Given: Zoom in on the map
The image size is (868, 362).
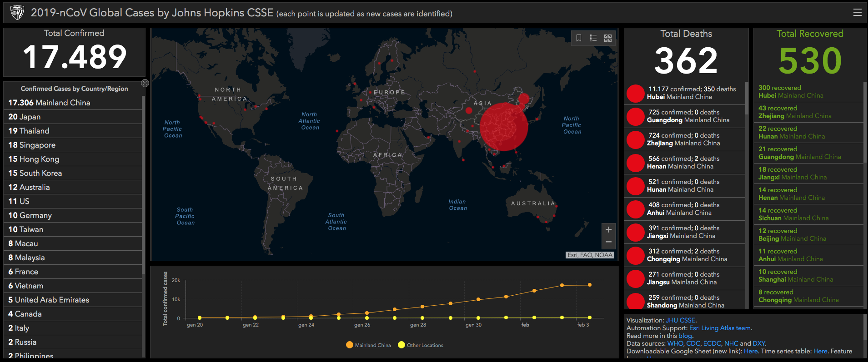Looking at the screenshot, I should tap(608, 230).
